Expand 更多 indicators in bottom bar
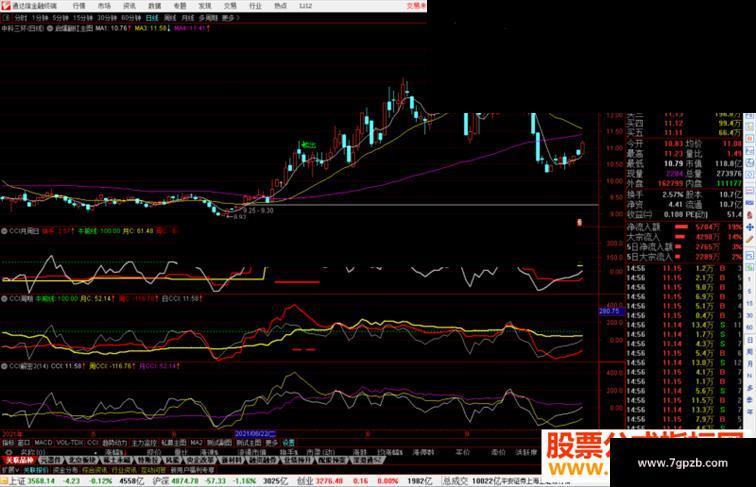This screenshot has height=487, width=756. click(x=272, y=442)
